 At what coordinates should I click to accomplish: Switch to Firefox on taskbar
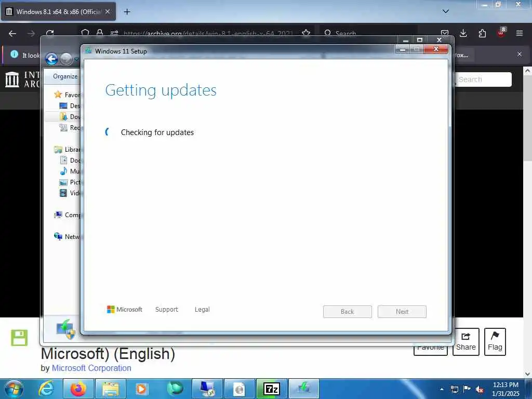pos(78,389)
